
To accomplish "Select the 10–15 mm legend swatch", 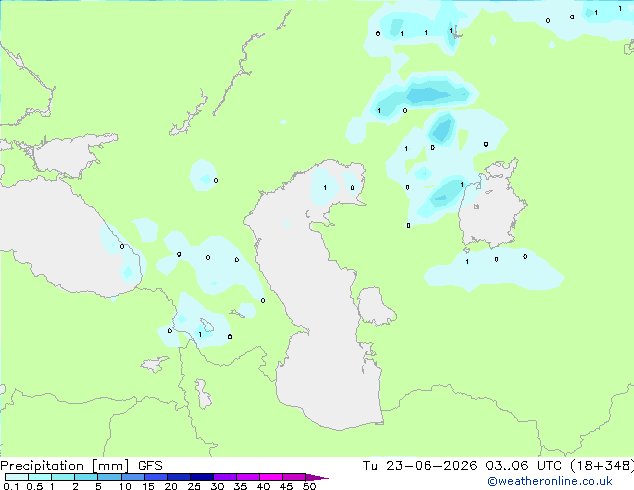I will (132, 477).
